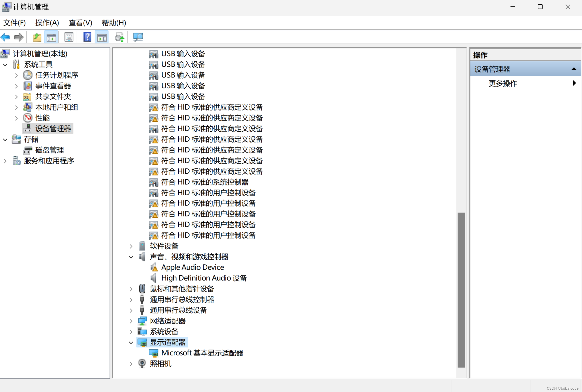Click the Scan for hardware changes icon
Viewport: 582px width, 392px height.
[x=138, y=38]
